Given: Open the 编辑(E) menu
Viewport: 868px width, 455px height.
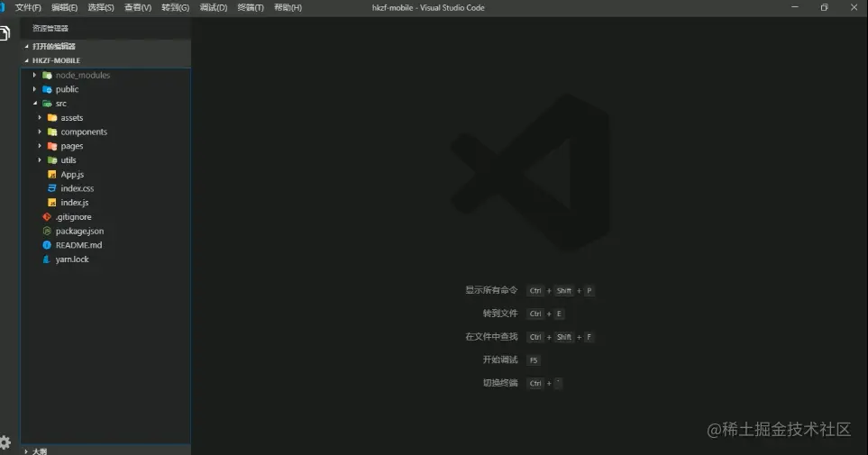Looking at the screenshot, I should [x=65, y=8].
